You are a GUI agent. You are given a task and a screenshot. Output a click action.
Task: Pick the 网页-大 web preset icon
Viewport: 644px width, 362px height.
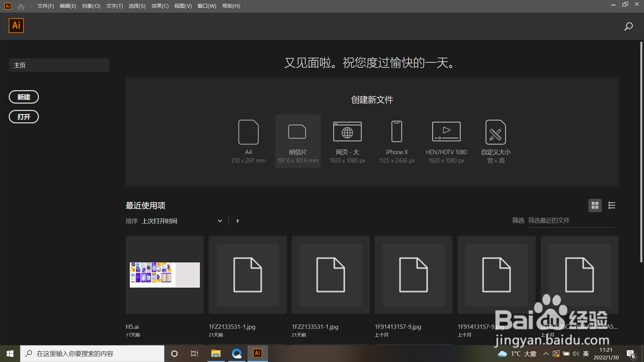pos(347,132)
